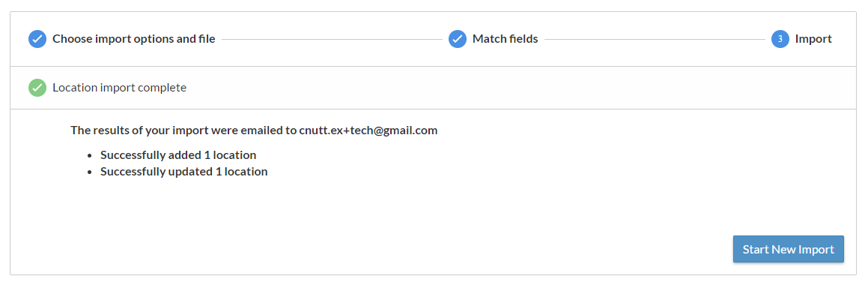
Task: Click the green checkmark for Location import complete
Action: coord(37,88)
